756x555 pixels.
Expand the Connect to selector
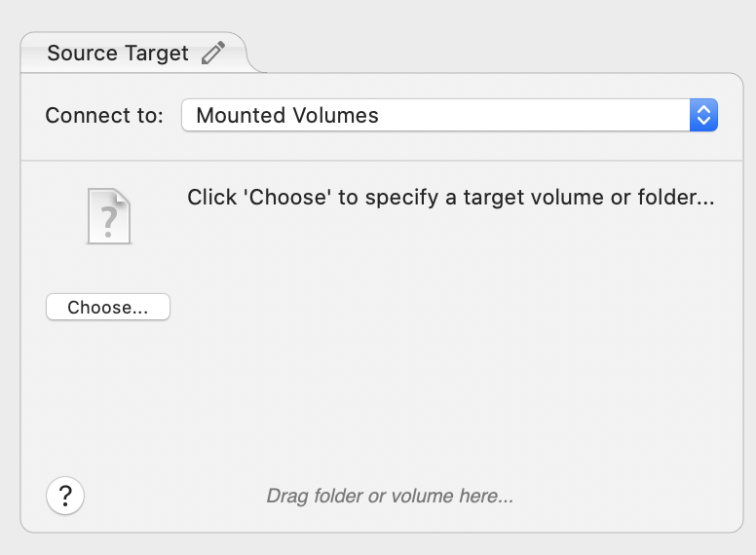pyautogui.click(x=449, y=115)
